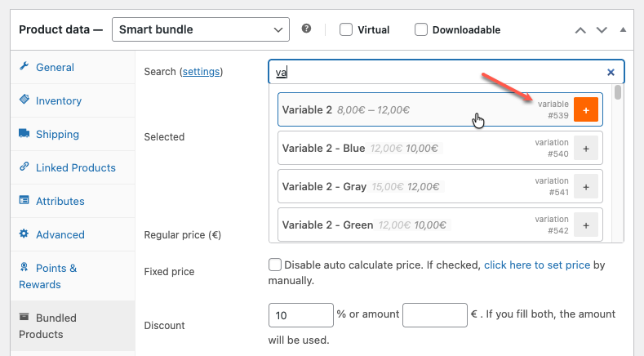The image size is (644, 356).
Task: Move Product data panel down
Action: tap(602, 30)
